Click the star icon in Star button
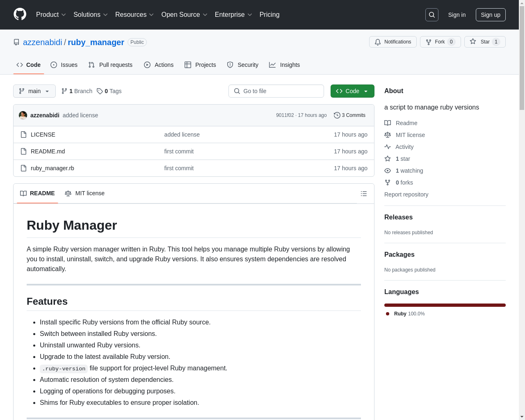 pos(473,41)
